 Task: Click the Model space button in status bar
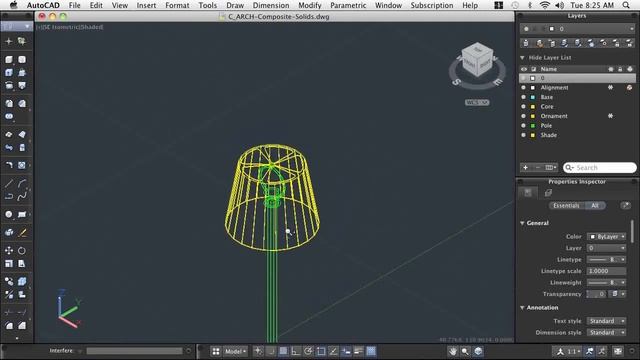click(236, 351)
